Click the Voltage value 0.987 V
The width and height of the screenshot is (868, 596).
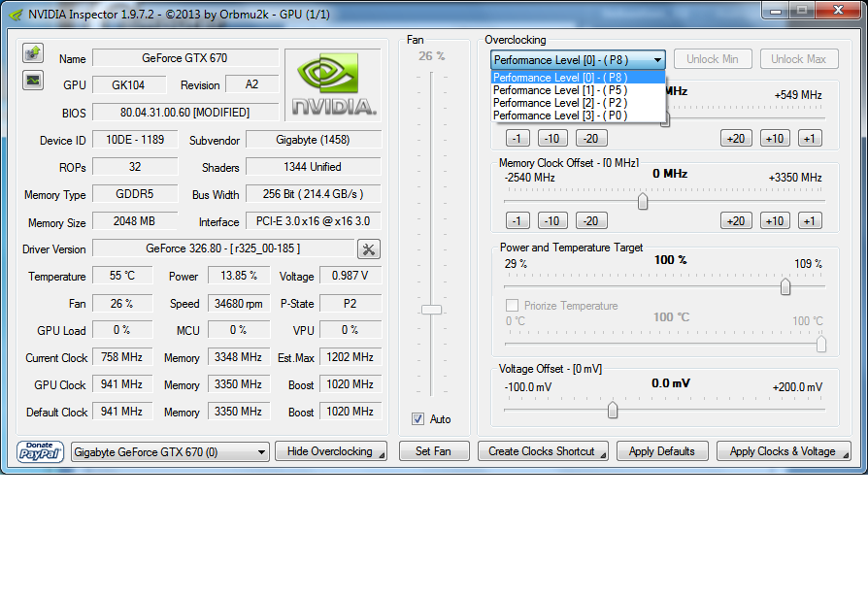(x=351, y=276)
